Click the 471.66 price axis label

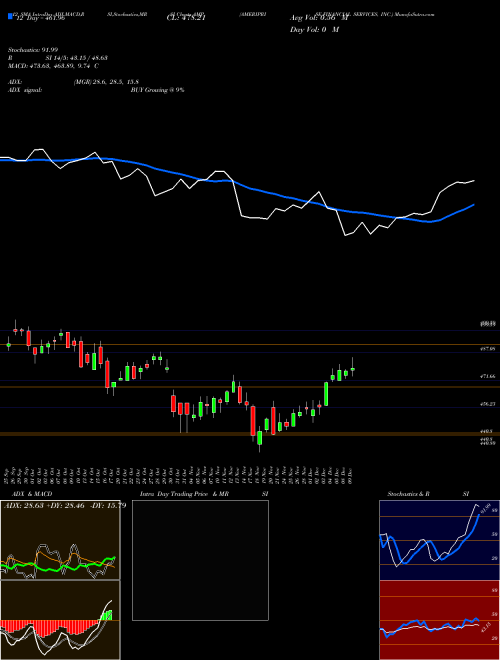[489, 376]
